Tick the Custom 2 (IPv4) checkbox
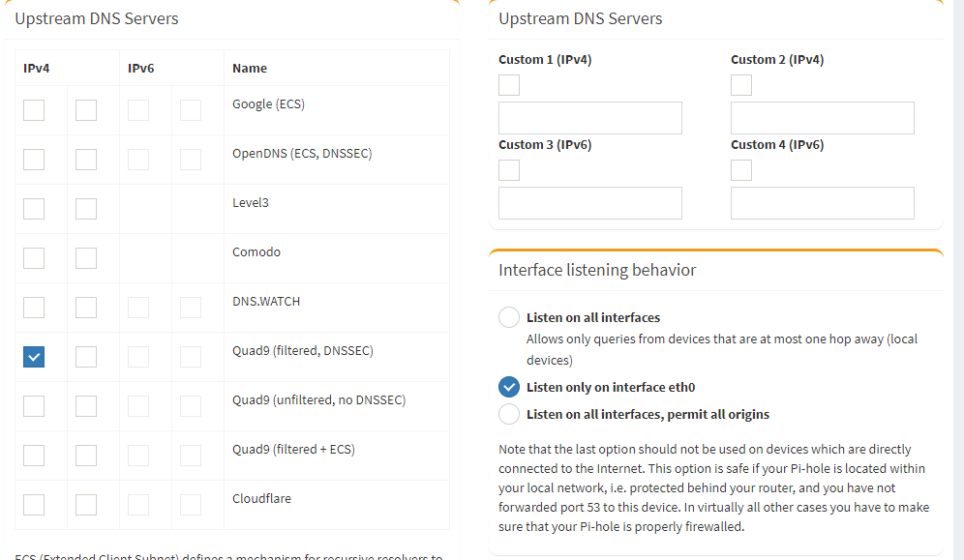 [x=741, y=85]
